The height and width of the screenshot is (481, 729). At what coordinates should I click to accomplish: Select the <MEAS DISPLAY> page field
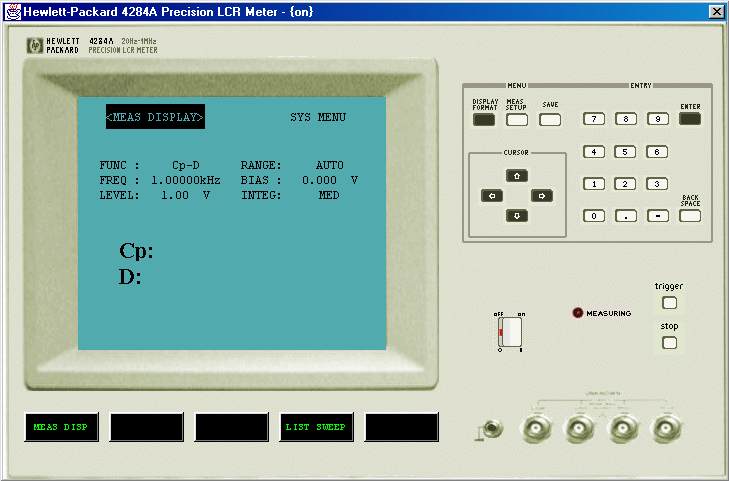[155, 117]
